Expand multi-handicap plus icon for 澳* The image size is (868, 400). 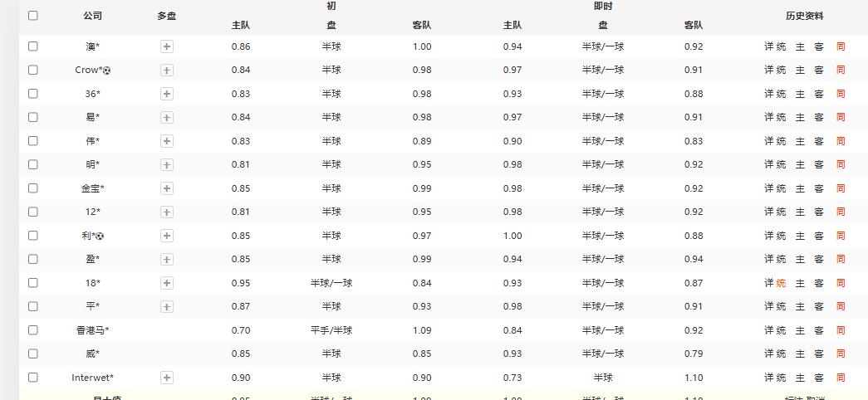(166, 47)
